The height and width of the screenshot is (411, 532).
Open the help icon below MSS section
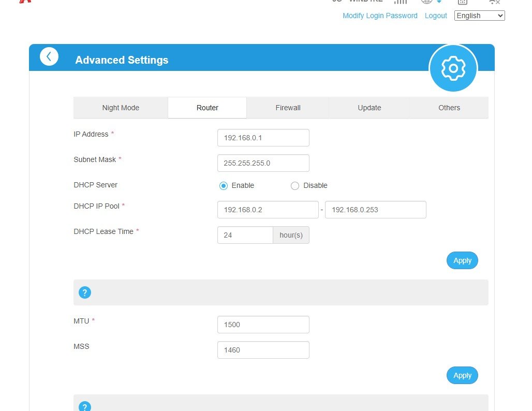click(x=85, y=406)
